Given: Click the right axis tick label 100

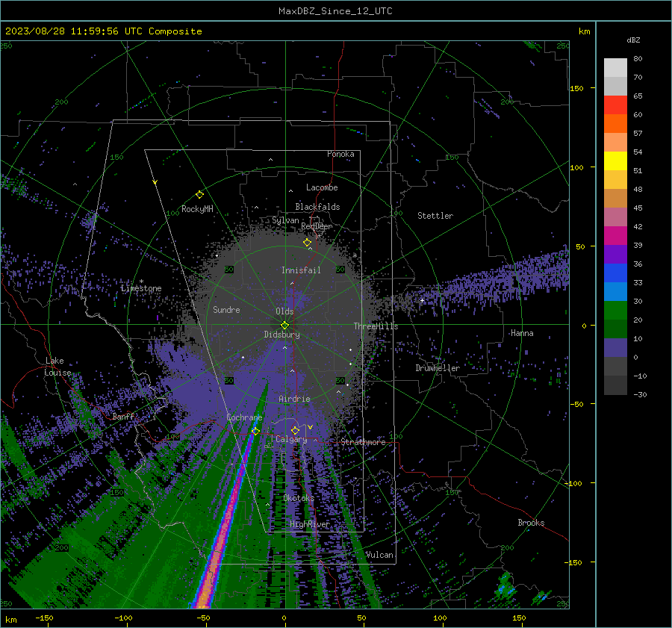Looking at the screenshot, I should 576,167.
